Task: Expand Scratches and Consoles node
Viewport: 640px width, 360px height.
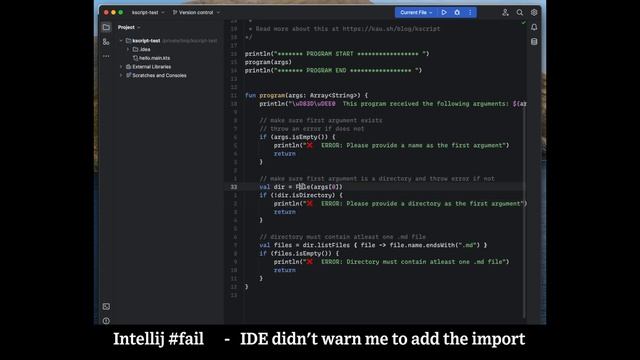Action: 121,76
